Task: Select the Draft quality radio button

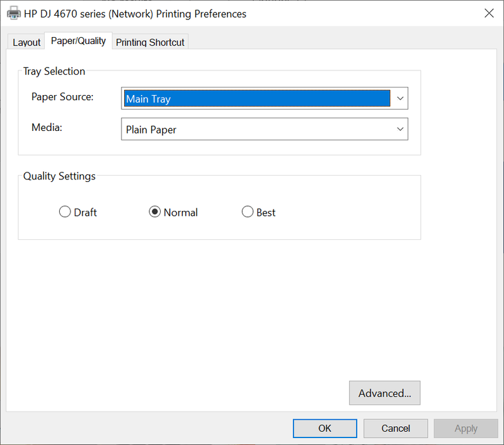Action: click(x=65, y=212)
